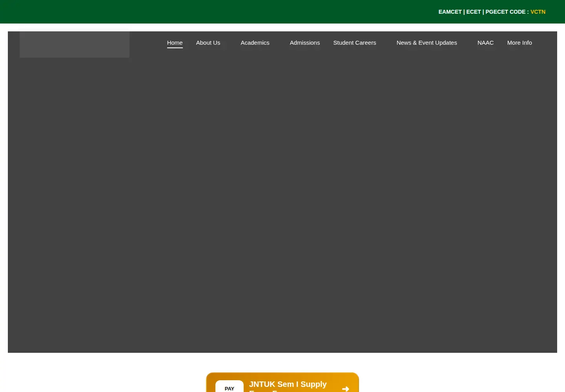Click the college logo placeholder in header
The height and width of the screenshot is (392, 565).
tap(75, 44)
